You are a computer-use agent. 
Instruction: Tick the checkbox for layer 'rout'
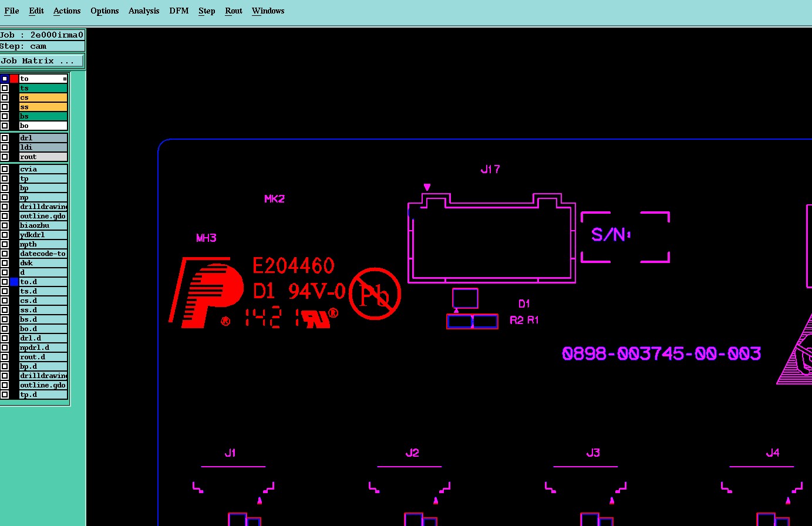(5, 157)
